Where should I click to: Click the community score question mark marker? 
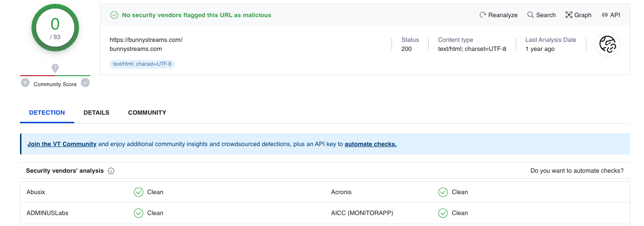55,68
